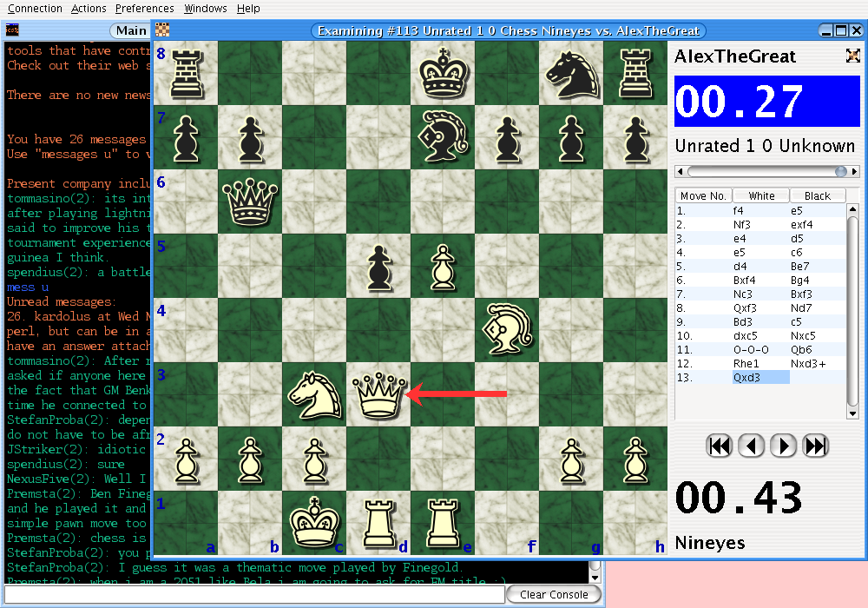Jump to the first move of the game
The width and height of the screenshot is (868, 608).
click(720, 446)
